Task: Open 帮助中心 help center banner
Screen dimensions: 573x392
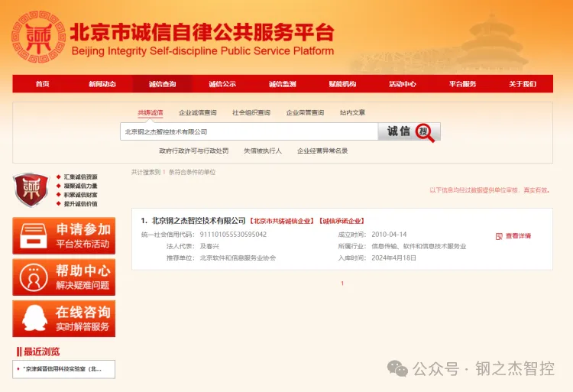Action: click(x=64, y=277)
